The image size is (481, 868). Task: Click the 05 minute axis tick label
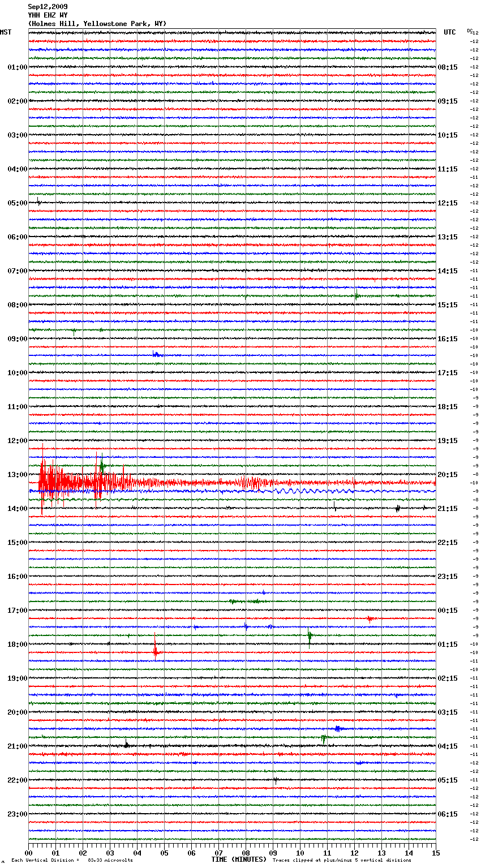164,853
